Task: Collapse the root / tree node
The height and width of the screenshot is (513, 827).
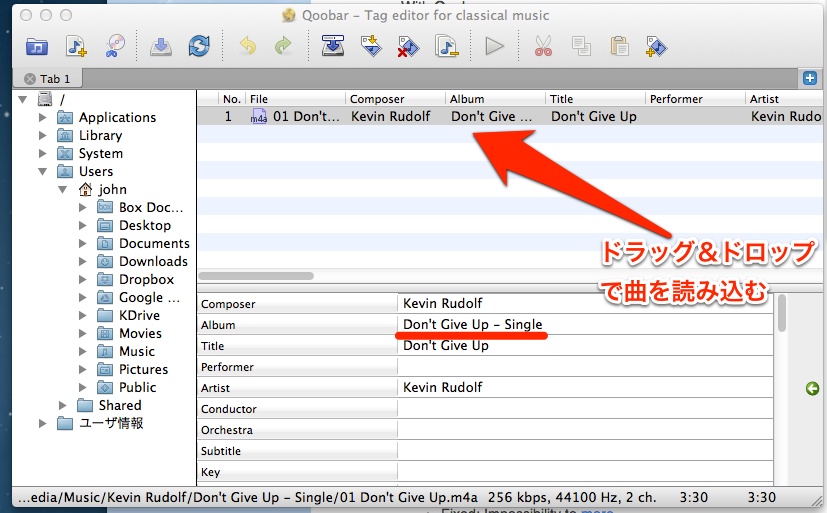Action: pos(22,99)
